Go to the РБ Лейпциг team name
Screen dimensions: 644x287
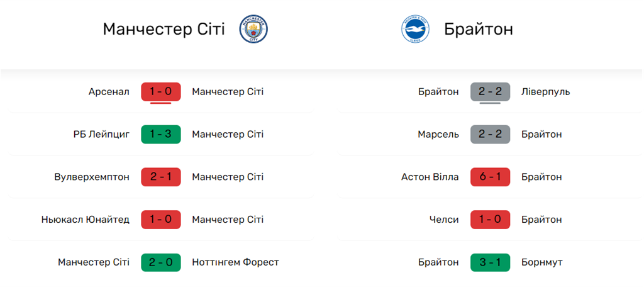pos(101,135)
